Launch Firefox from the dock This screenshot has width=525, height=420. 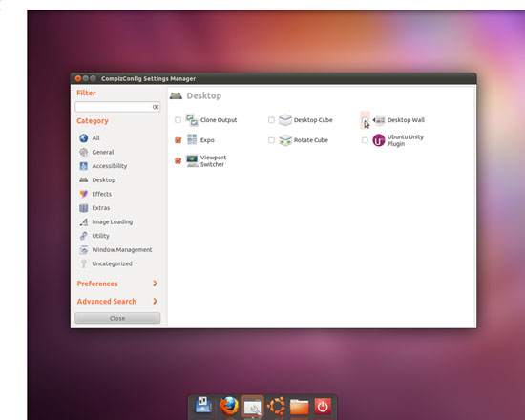229,406
